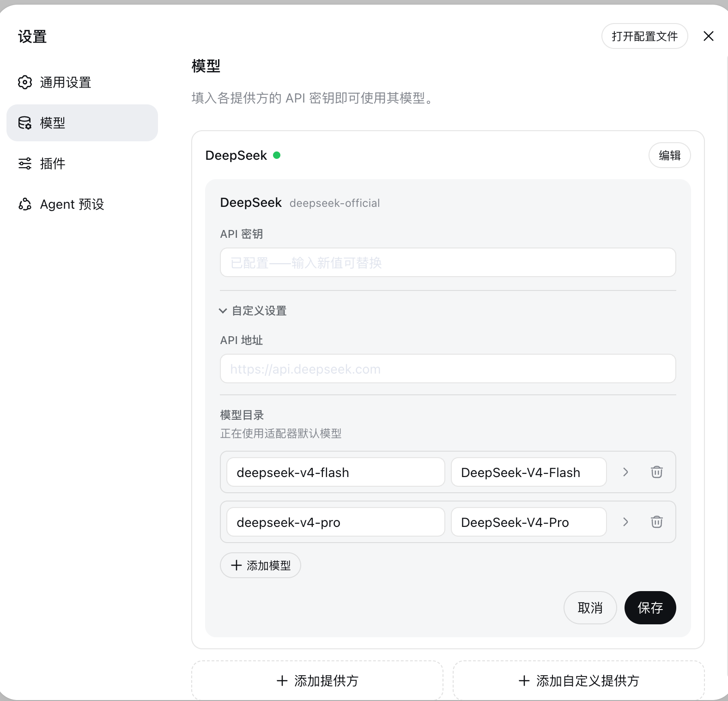Collapse the 自定义设置 section

(x=253, y=311)
